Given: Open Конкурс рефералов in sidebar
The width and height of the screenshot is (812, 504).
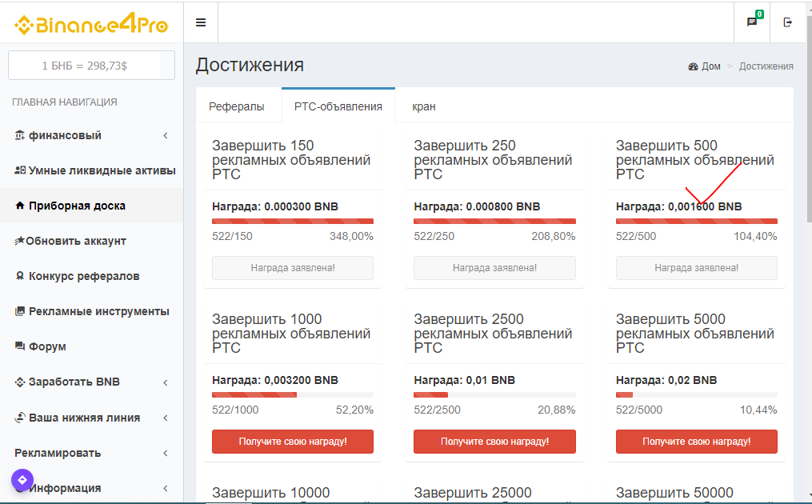Looking at the screenshot, I should point(83,276).
